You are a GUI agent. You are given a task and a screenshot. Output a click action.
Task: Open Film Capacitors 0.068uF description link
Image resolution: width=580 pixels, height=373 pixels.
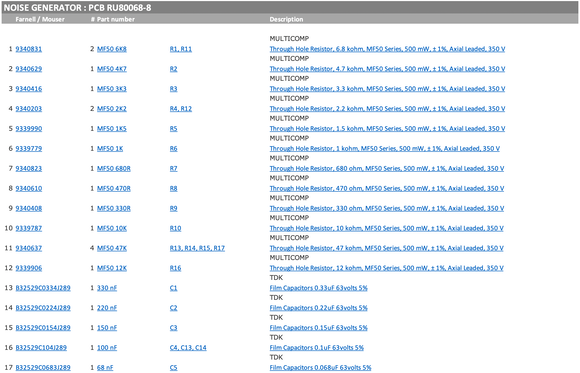(320, 368)
